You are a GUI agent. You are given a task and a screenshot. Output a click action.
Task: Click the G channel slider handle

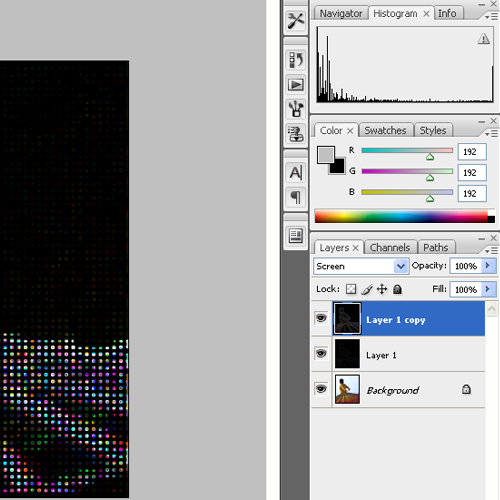(430, 178)
